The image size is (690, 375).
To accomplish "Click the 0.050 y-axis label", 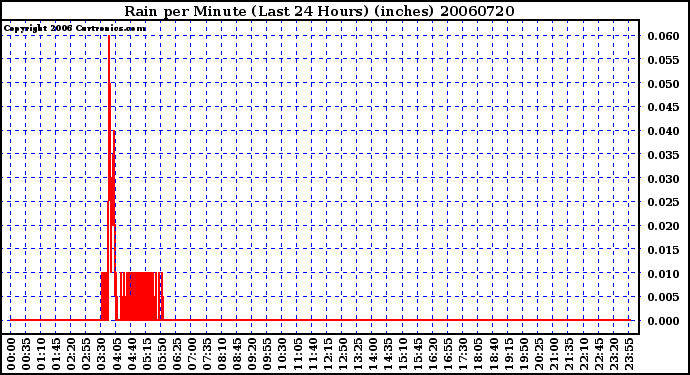I will [663, 84].
